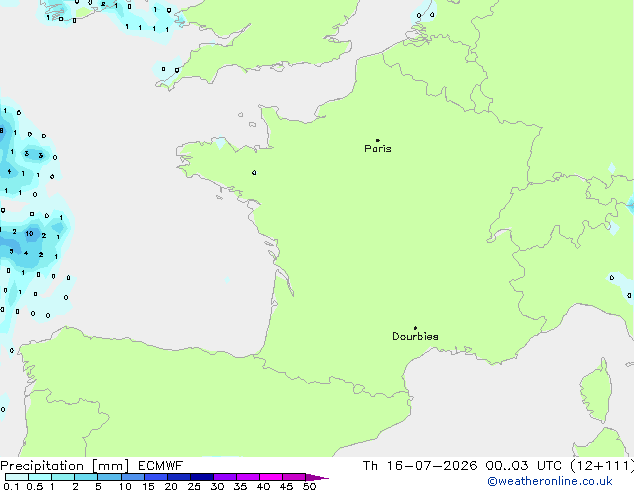Pick the 15–20 mm legend swatch
Viewport: 634px width, 490px height.
(156, 477)
